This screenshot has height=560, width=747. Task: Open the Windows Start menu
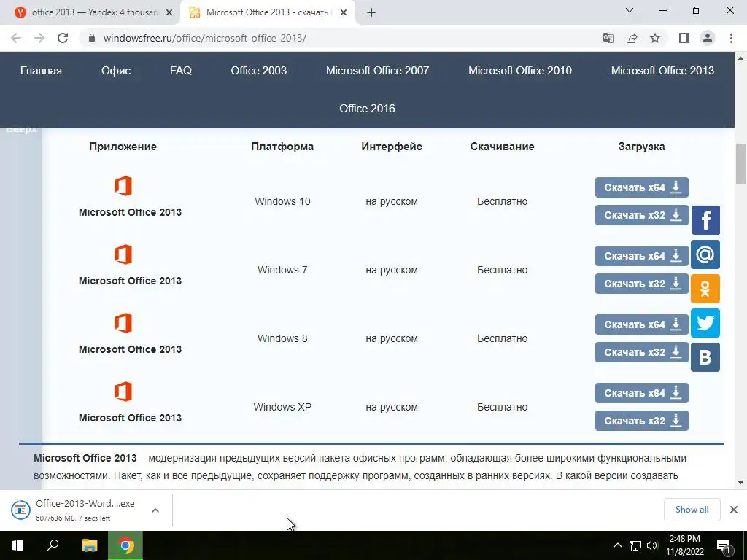point(18,545)
